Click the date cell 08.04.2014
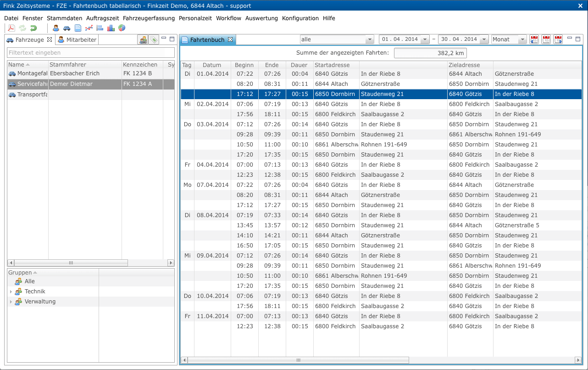The image size is (588, 370). tap(212, 215)
